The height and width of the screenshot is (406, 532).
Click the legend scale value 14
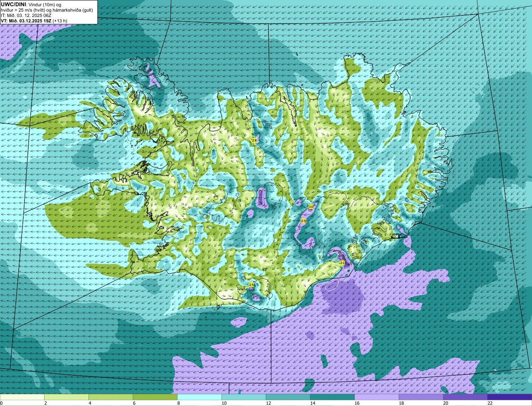312,403
